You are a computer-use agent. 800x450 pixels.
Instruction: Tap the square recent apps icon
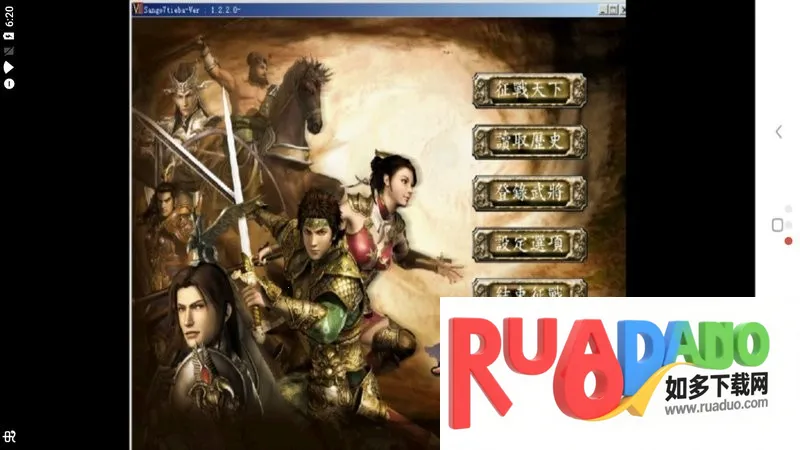[x=778, y=225]
